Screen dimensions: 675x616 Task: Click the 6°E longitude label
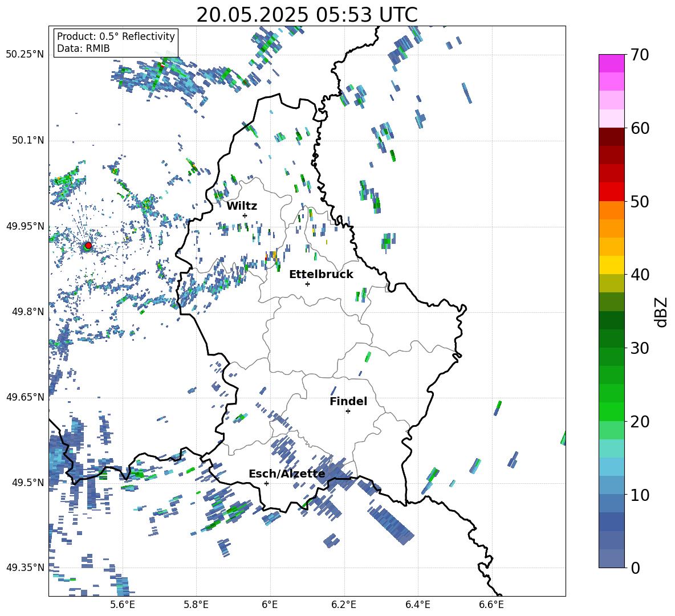coord(270,605)
